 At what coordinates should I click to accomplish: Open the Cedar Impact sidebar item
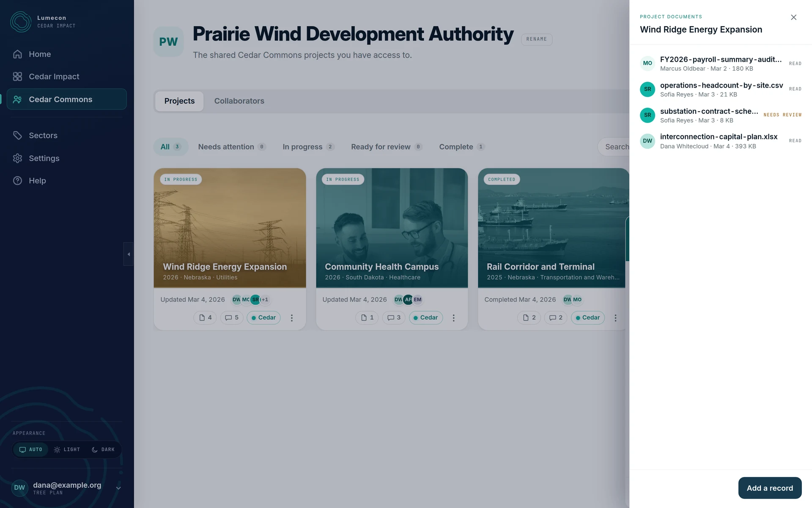[66, 77]
